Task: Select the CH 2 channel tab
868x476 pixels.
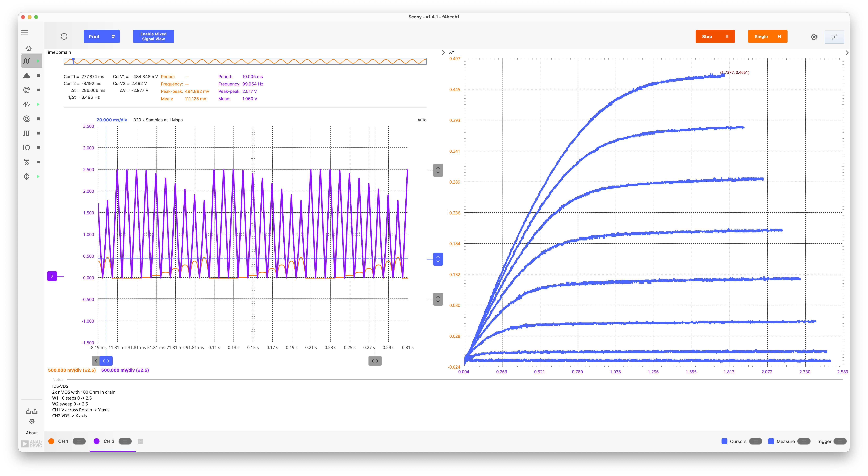Action: tap(109, 441)
